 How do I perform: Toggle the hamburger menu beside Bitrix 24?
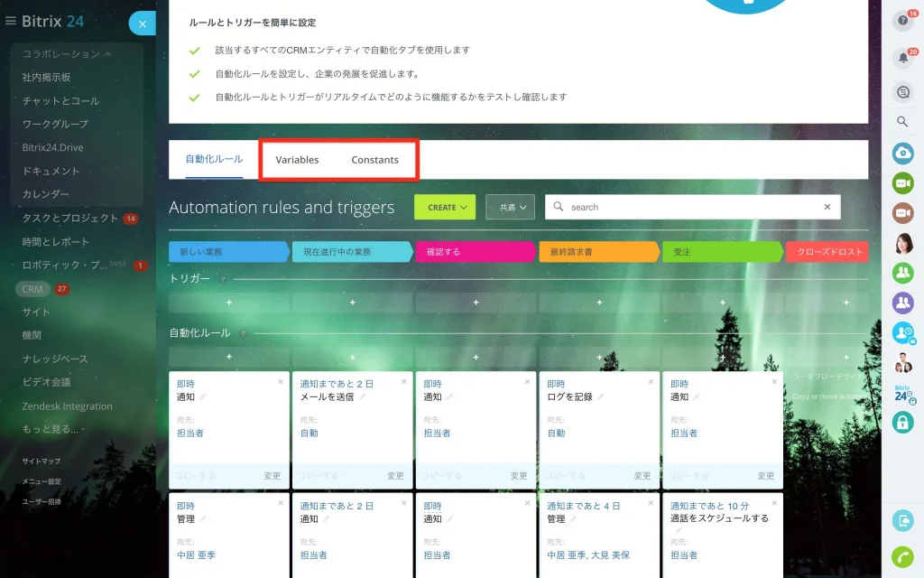click(10, 22)
